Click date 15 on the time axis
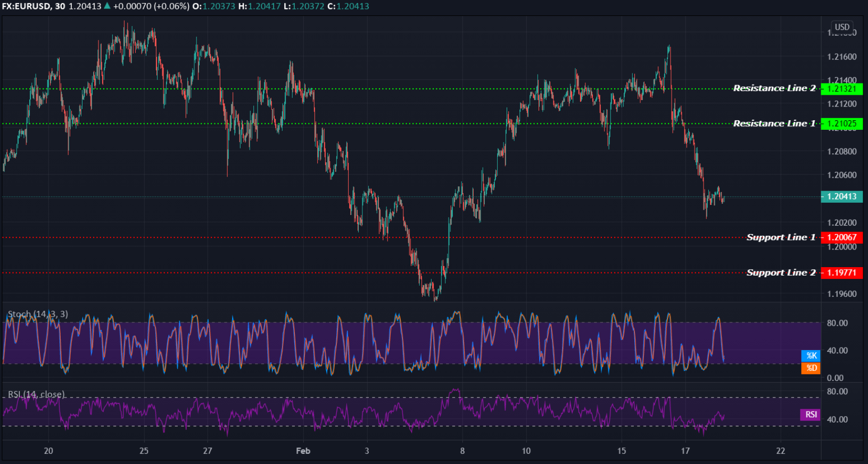 click(622, 451)
